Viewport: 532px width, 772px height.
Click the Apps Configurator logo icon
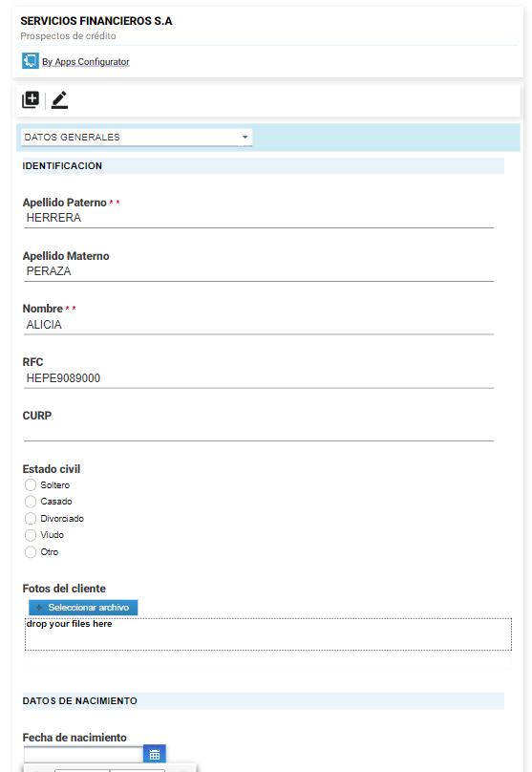pyautogui.click(x=30, y=61)
